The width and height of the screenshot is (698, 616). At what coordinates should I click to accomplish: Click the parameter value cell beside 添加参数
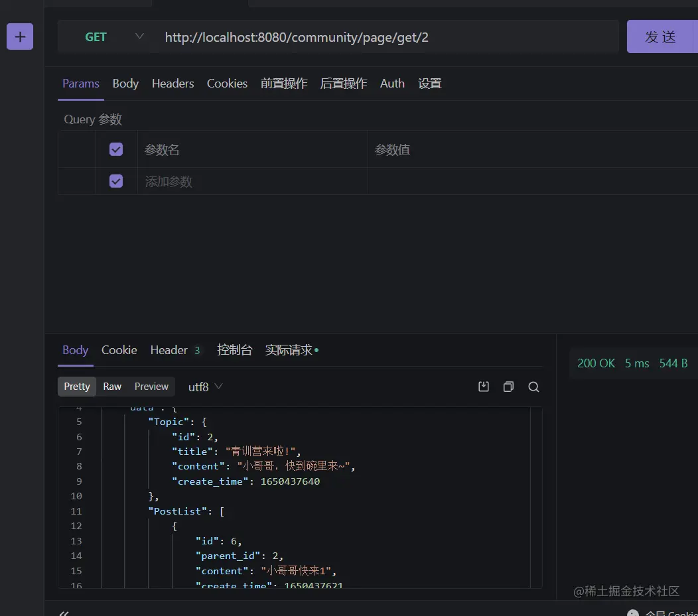(x=532, y=181)
